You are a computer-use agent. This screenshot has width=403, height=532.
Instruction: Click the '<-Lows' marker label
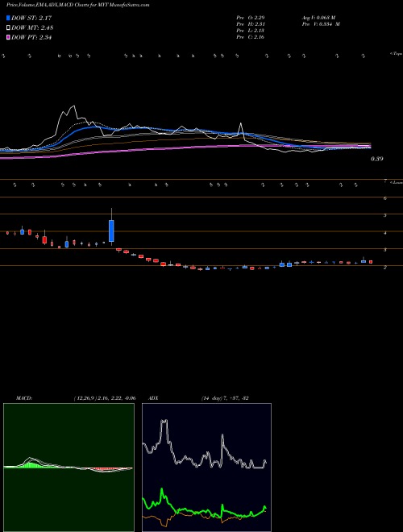(x=396, y=182)
